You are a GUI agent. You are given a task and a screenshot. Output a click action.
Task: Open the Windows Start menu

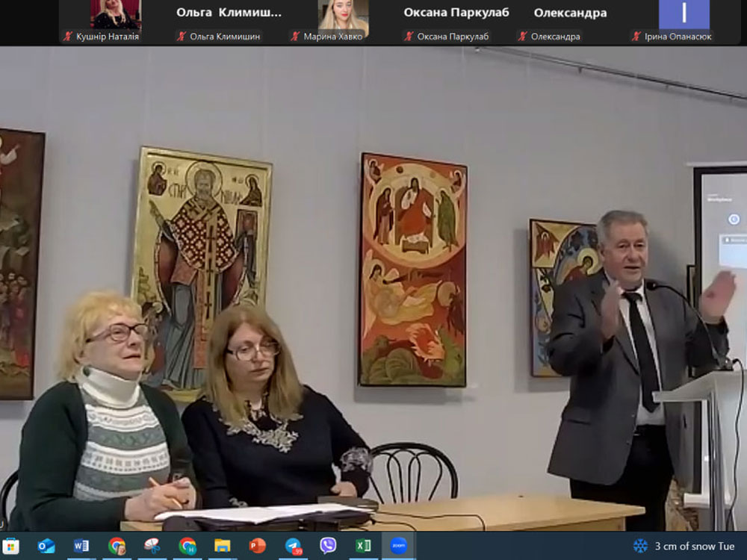[x=11, y=546]
